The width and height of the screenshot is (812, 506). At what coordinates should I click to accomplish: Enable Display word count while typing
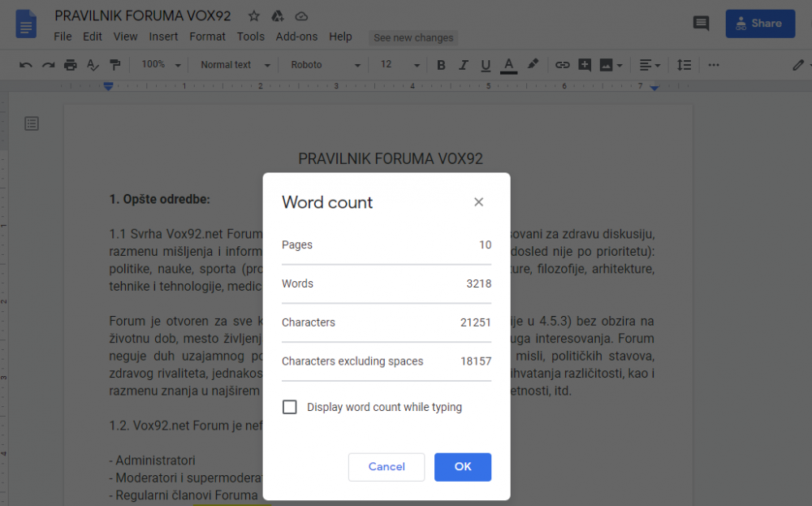[290, 407]
